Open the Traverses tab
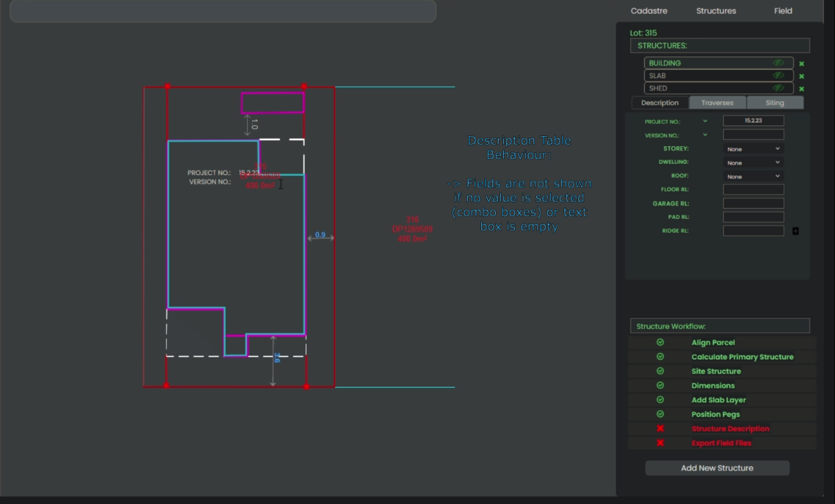 point(717,103)
